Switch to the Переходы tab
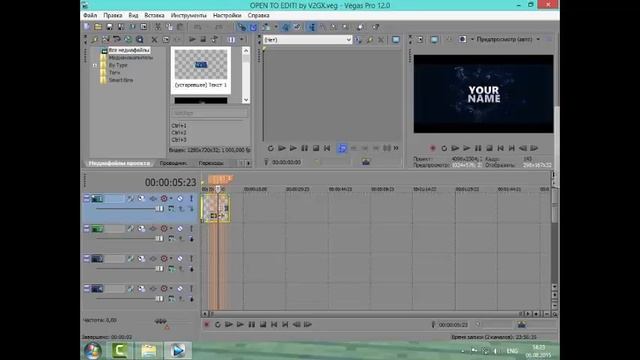The width and height of the screenshot is (640, 360). point(211,163)
